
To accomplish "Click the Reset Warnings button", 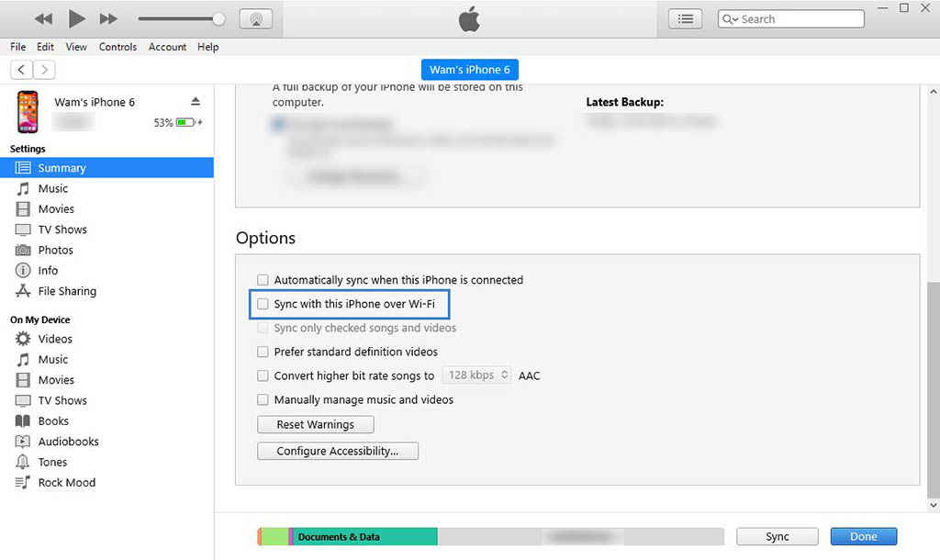I will point(316,424).
